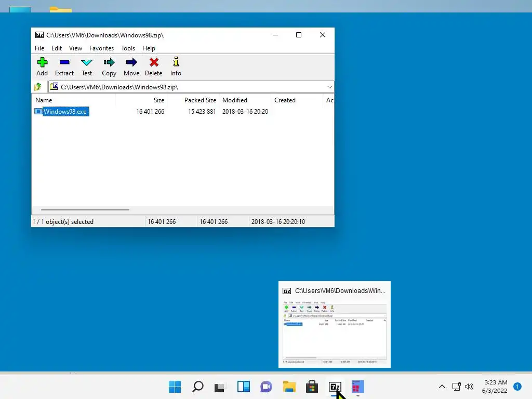Click the packed size 15 423 881
Screen dimensions: 532x399
[x=202, y=112]
